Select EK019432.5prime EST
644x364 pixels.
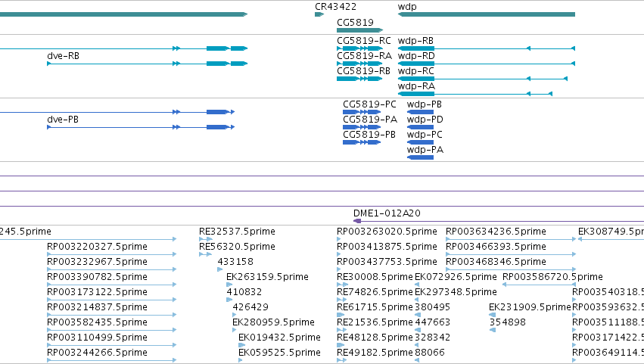click(x=279, y=338)
